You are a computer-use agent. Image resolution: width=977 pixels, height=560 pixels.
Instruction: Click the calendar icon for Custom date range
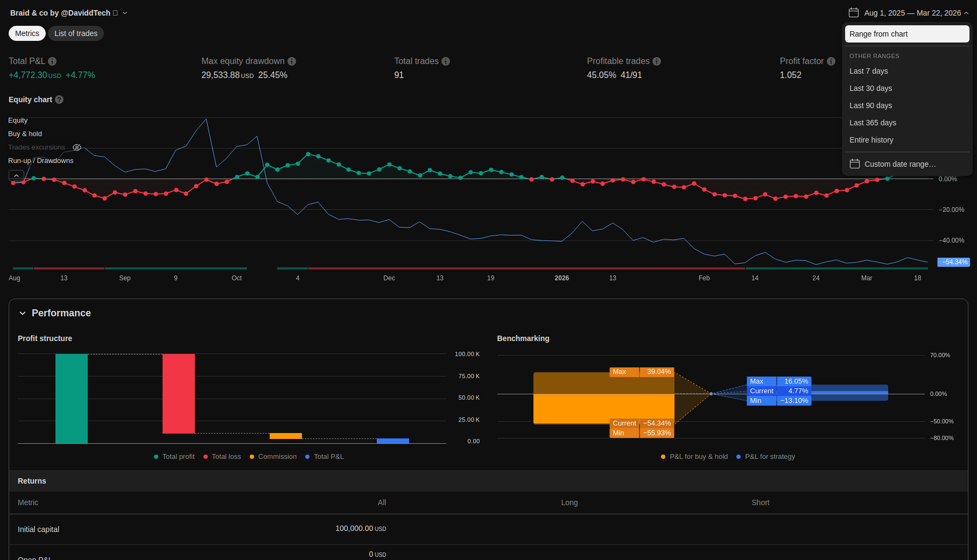855,164
